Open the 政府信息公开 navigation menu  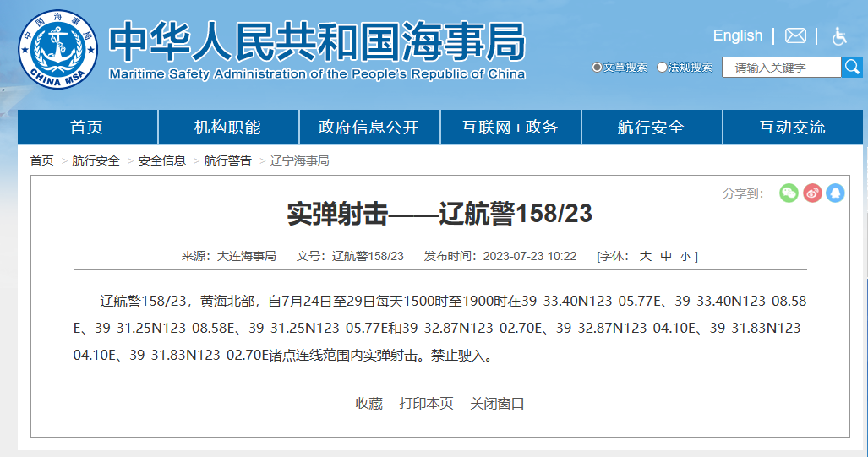[368, 128]
